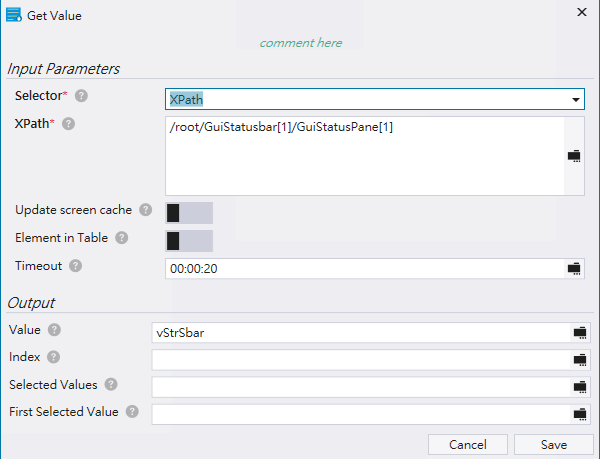The height and width of the screenshot is (459, 600).
Task: Click the XPath text area
Action: pyautogui.click(x=364, y=155)
